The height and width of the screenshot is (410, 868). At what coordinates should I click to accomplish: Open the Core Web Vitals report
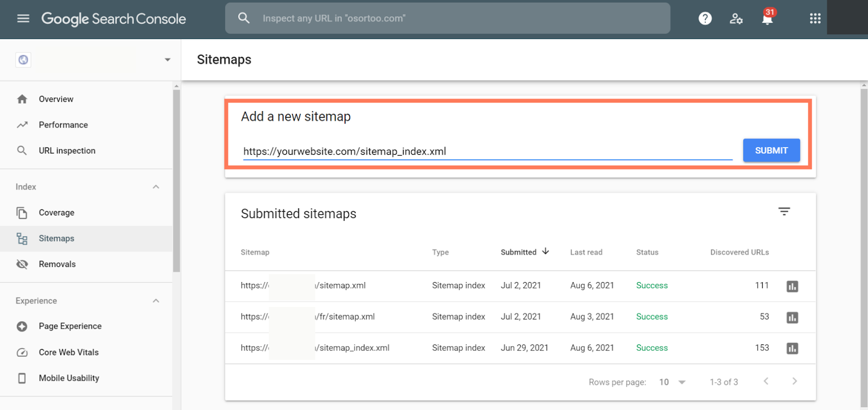click(68, 353)
